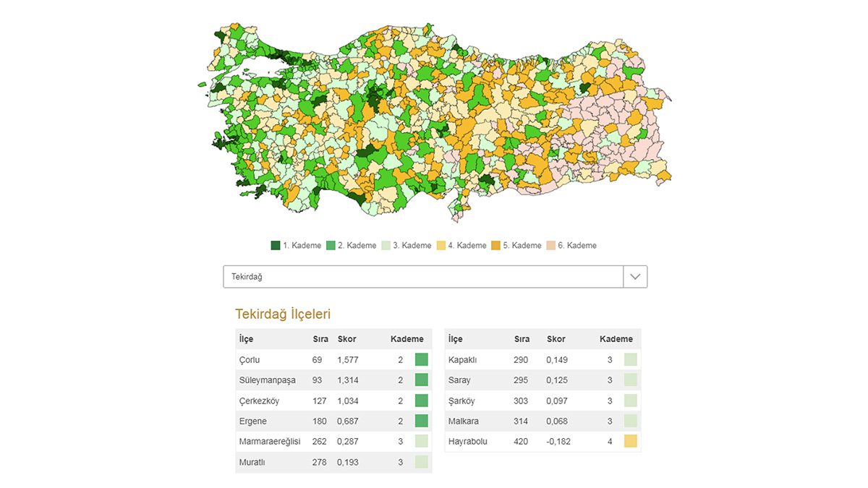Image resolution: width=868 pixels, height=488 pixels.
Task: Select the Marmaraereğlisi district row
Action: coord(333,441)
